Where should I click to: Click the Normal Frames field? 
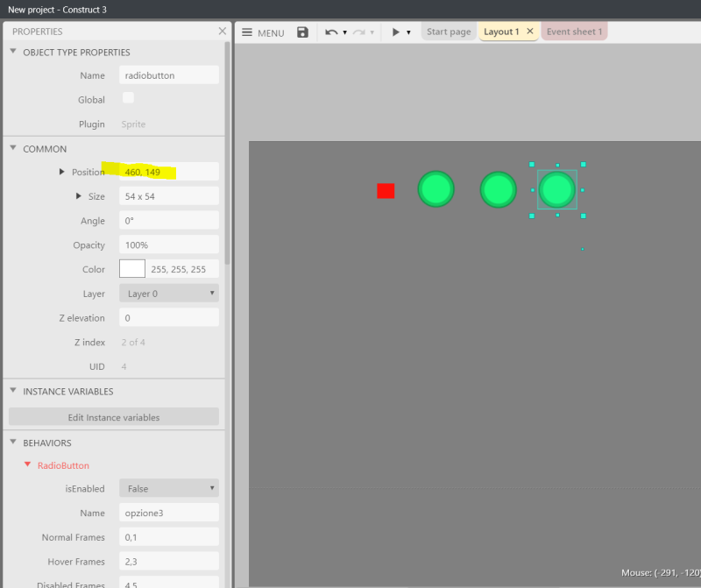[x=169, y=536]
